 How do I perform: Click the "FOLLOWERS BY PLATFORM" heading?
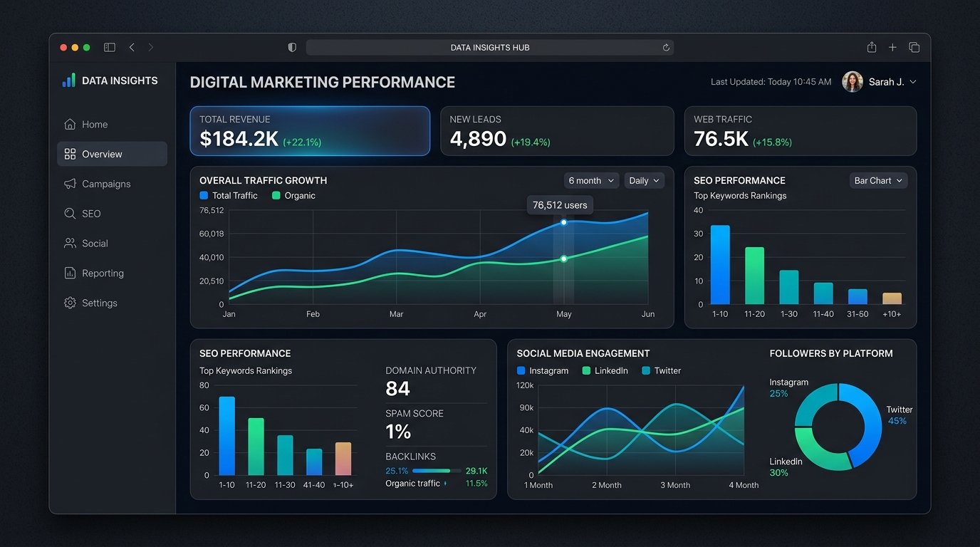[x=831, y=353]
